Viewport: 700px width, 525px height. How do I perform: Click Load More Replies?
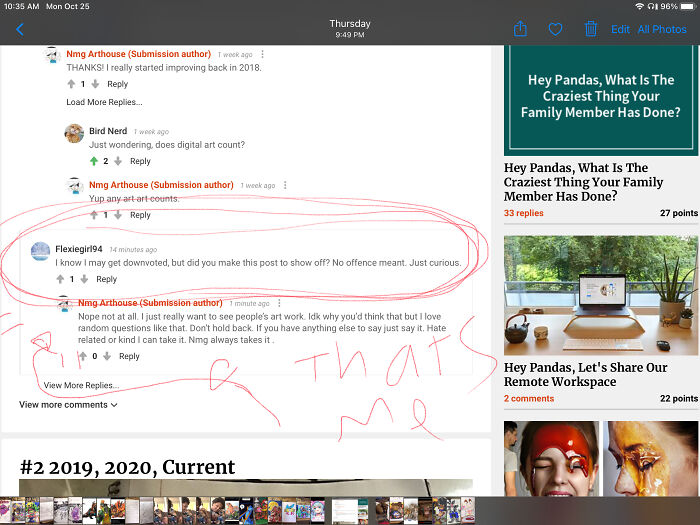pos(104,102)
